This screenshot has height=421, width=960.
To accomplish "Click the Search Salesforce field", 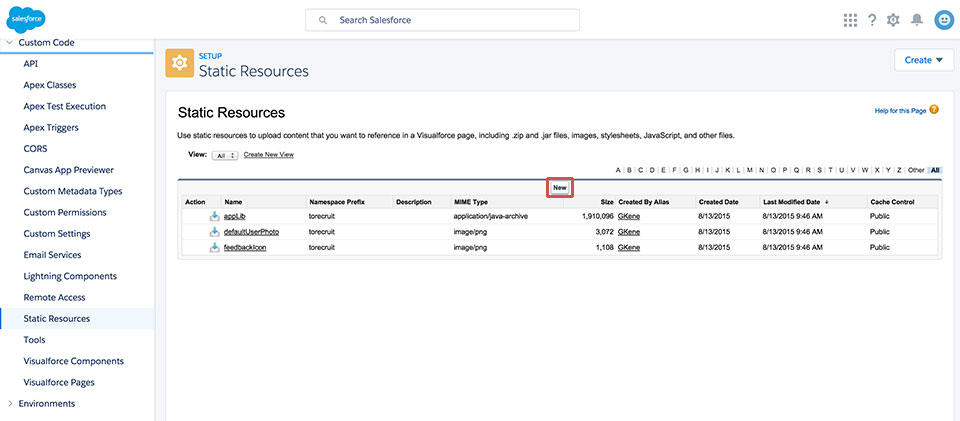I will coord(442,20).
